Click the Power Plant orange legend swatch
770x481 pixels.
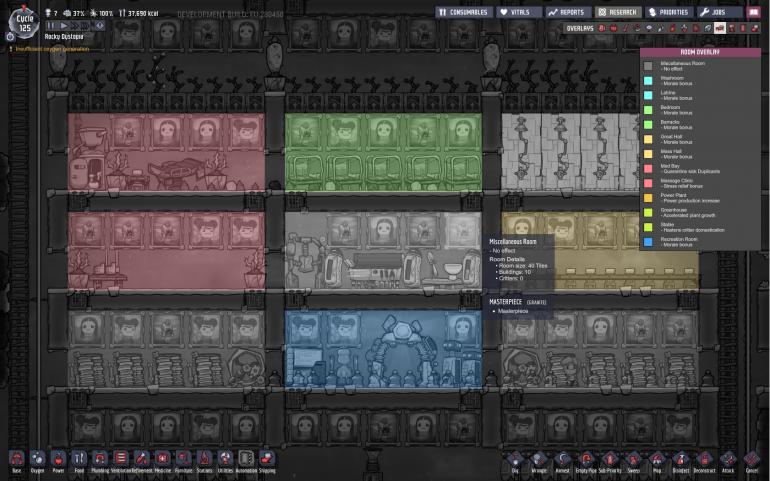pyautogui.click(x=648, y=198)
